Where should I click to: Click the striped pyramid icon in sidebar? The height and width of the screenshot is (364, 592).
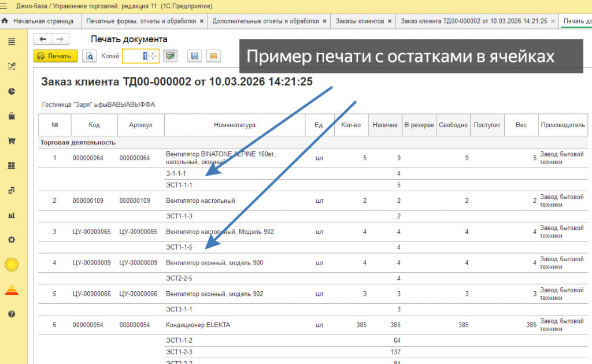click(12, 289)
